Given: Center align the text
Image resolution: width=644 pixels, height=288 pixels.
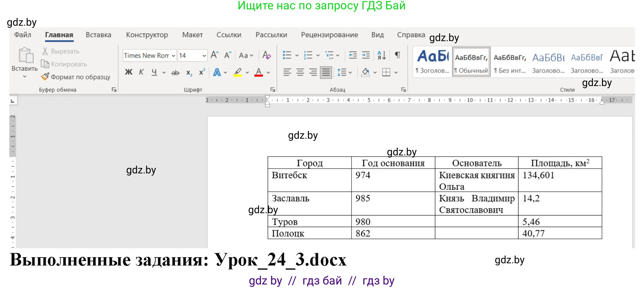Looking at the screenshot, I should click(x=300, y=72).
